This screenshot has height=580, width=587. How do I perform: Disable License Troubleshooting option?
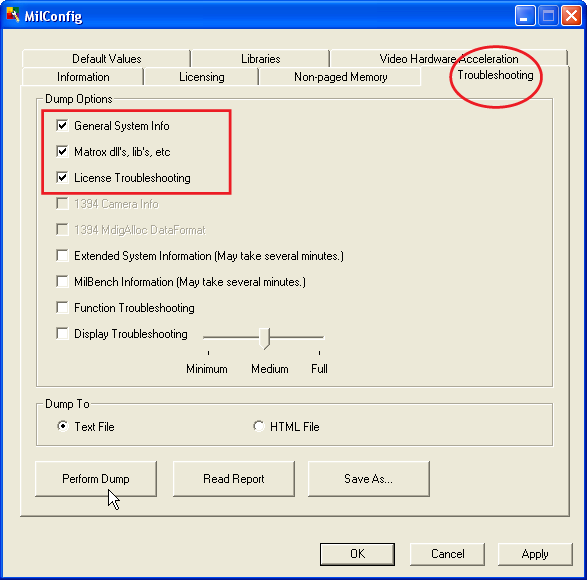(x=62, y=177)
